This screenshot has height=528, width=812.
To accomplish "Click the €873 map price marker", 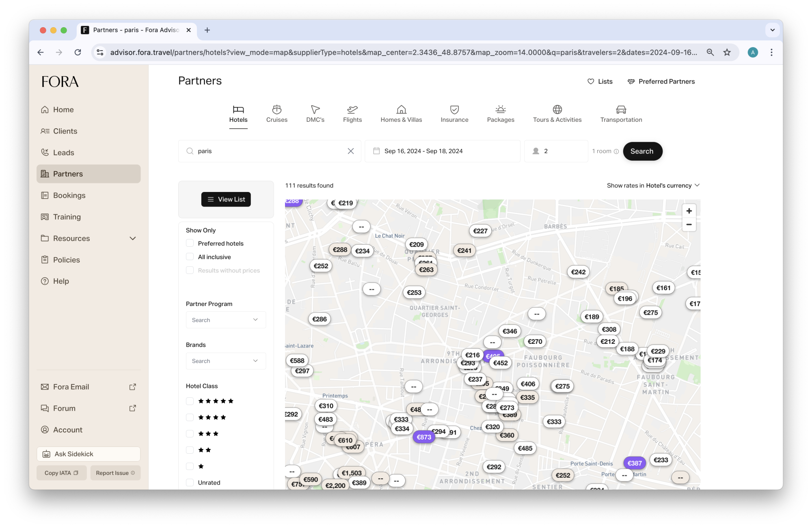I will 423,437.
